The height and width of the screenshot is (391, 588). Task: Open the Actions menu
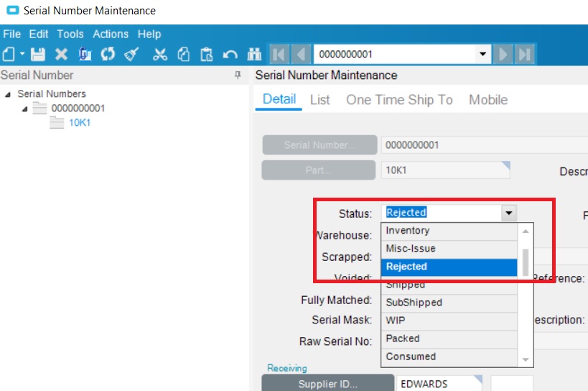pyautogui.click(x=111, y=34)
